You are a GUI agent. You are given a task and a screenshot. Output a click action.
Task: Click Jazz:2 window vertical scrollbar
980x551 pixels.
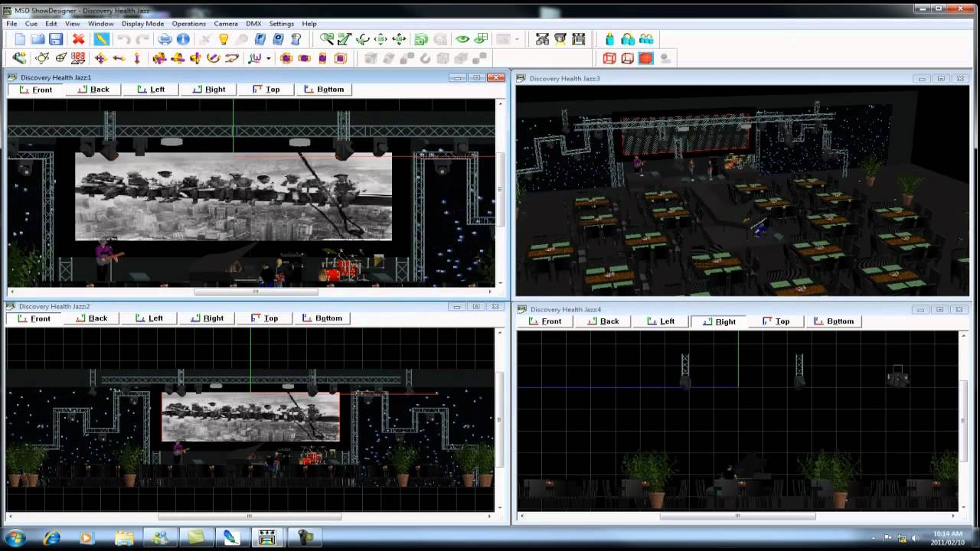[x=499, y=419]
